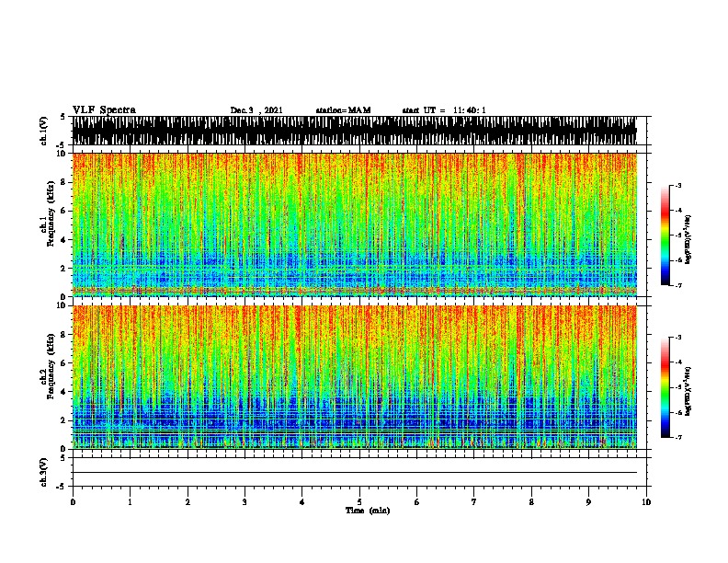This screenshot has width=728, height=563.
Task: Click the "-5" voltage tick of ch.3(V) panel
Action: tap(62, 487)
